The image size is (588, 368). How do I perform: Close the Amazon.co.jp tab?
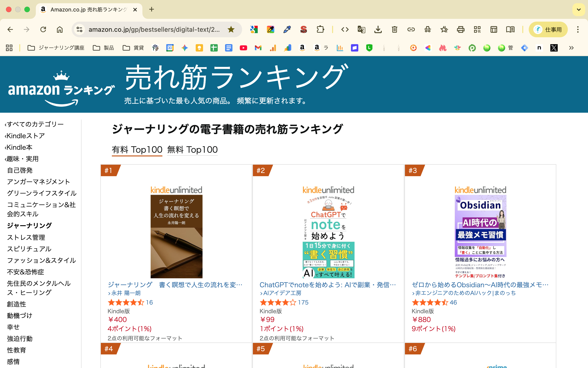[x=135, y=9]
